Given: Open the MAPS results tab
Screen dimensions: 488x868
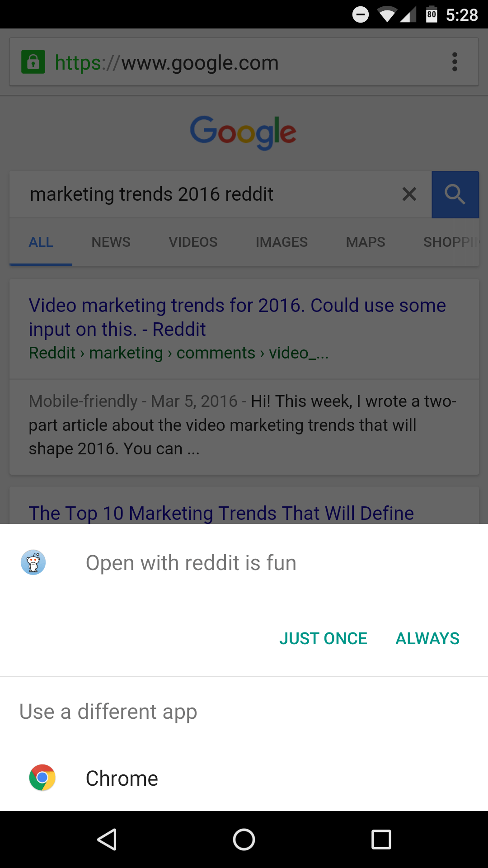Looking at the screenshot, I should click(366, 242).
